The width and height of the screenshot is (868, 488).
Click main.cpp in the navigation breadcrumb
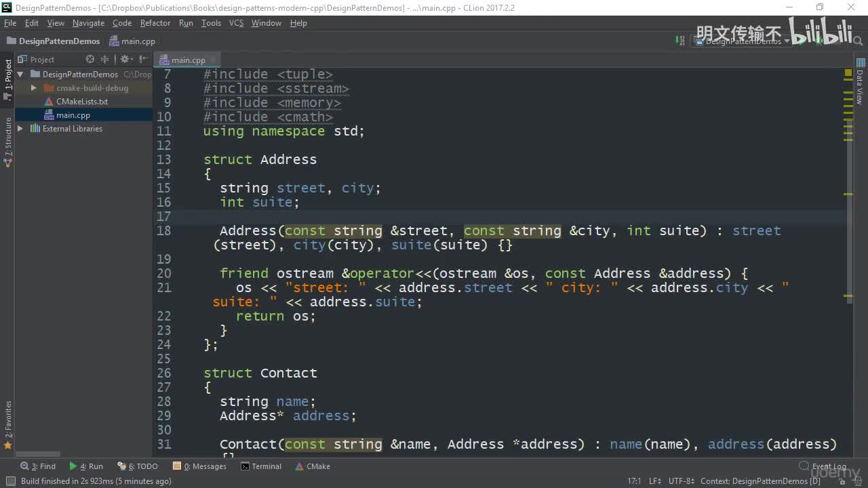[x=132, y=41]
